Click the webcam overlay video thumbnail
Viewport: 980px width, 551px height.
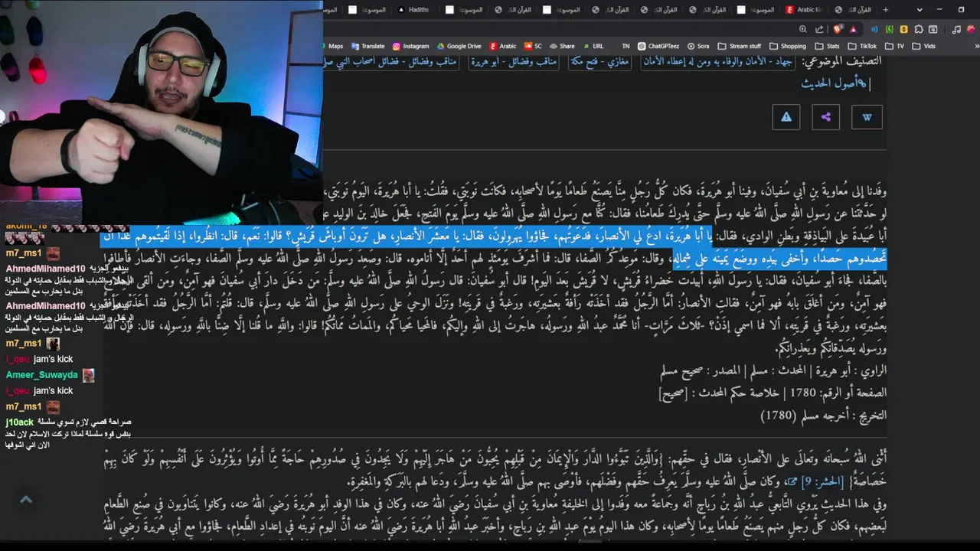(x=161, y=112)
